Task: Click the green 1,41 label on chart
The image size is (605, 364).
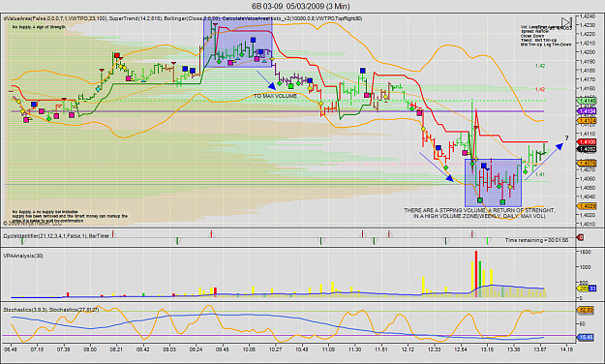Action: coord(540,174)
